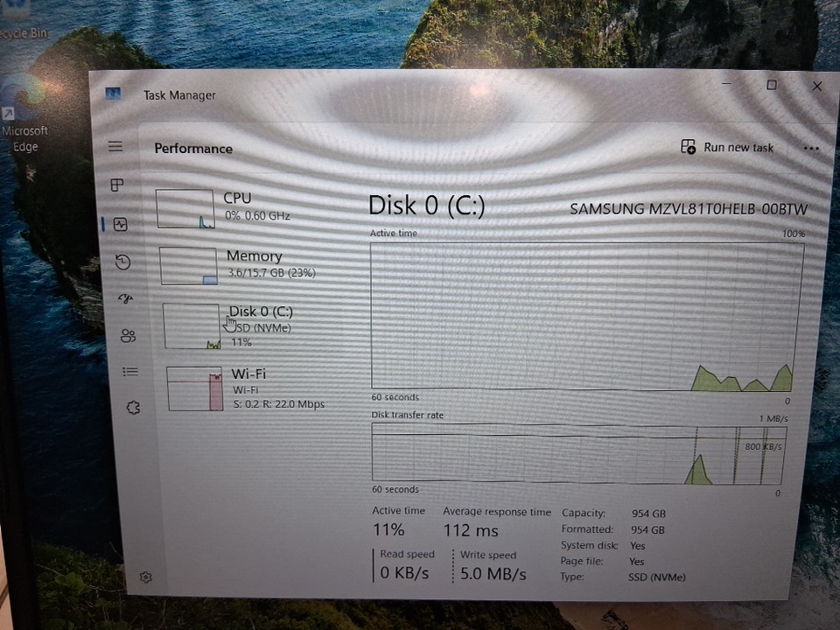Screen dimensions: 840x630
Task: Open Task Manager settings gear
Action: [x=146, y=577]
